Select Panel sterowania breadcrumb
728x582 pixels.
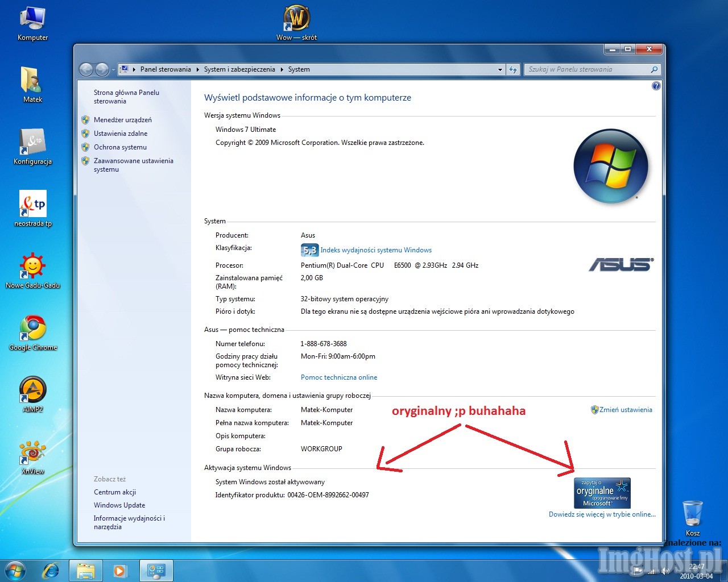pos(166,69)
